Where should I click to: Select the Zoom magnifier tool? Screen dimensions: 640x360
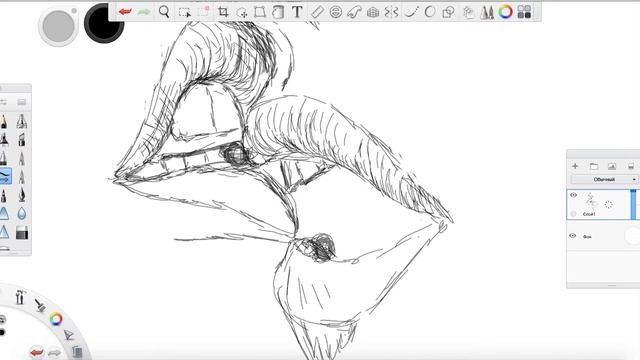click(164, 12)
